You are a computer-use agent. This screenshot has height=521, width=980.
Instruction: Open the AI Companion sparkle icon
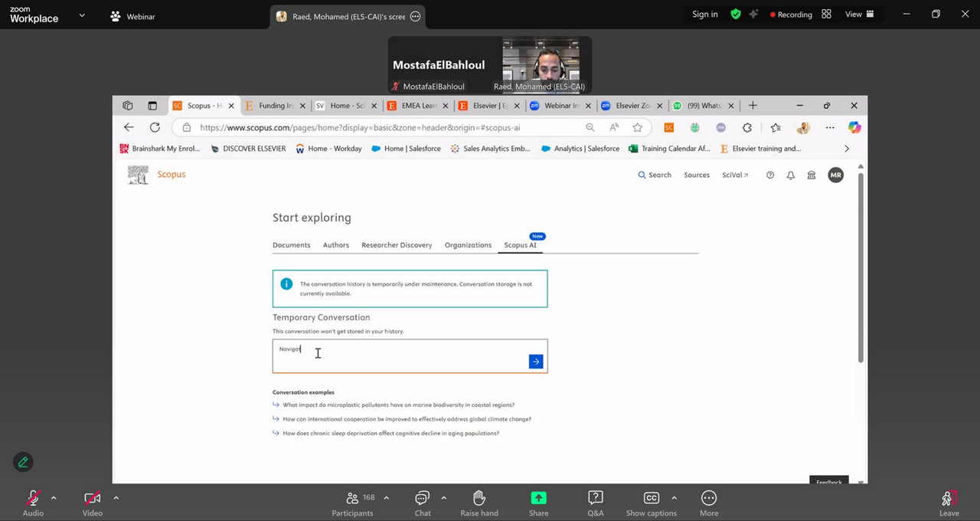point(754,15)
